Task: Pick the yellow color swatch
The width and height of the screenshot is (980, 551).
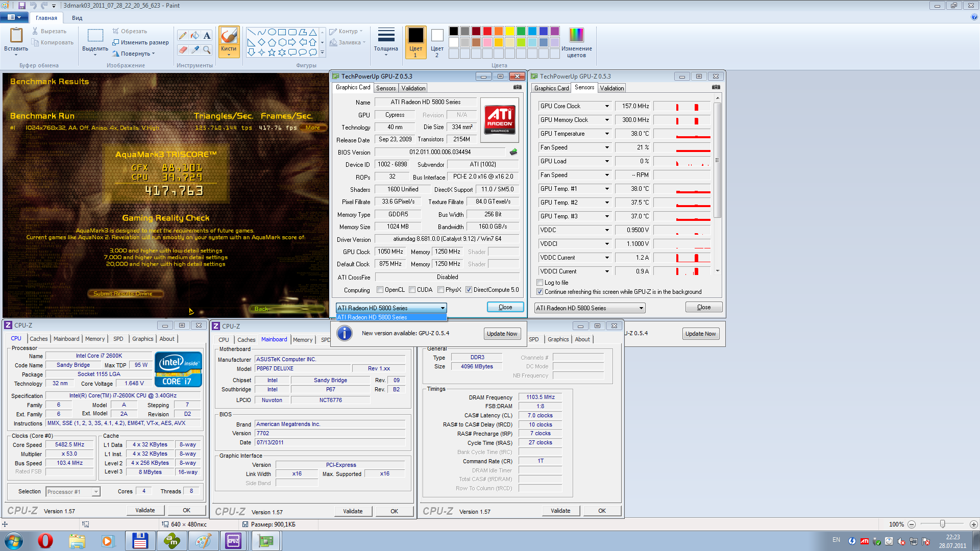Action: 510,31
